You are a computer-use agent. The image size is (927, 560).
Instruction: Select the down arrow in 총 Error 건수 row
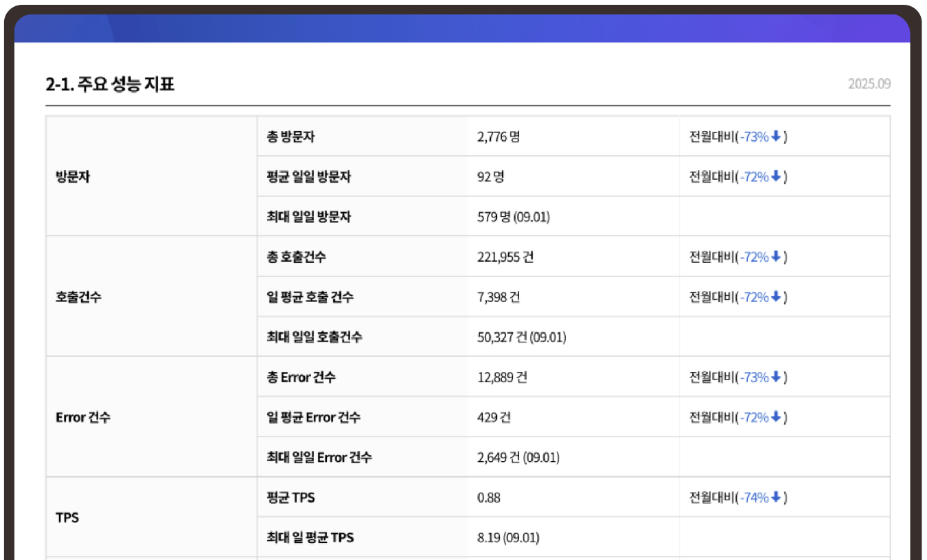pyautogui.click(x=776, y=377)
